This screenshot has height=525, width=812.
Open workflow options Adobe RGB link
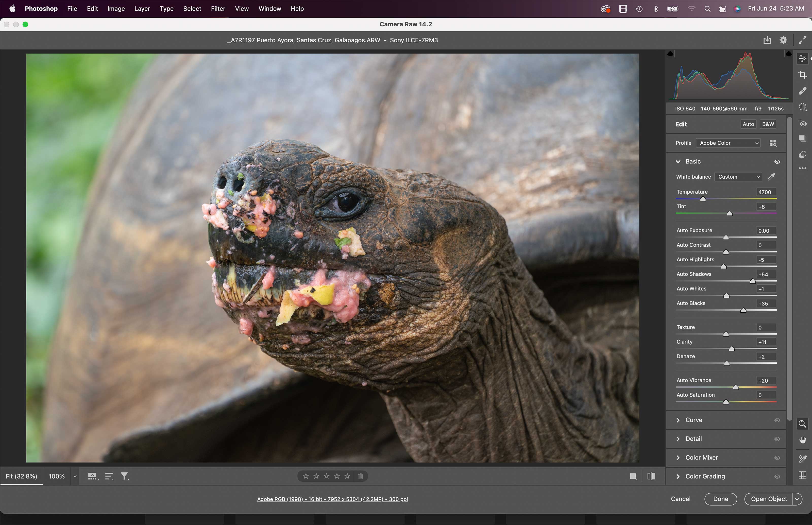(x=332, y=499)
